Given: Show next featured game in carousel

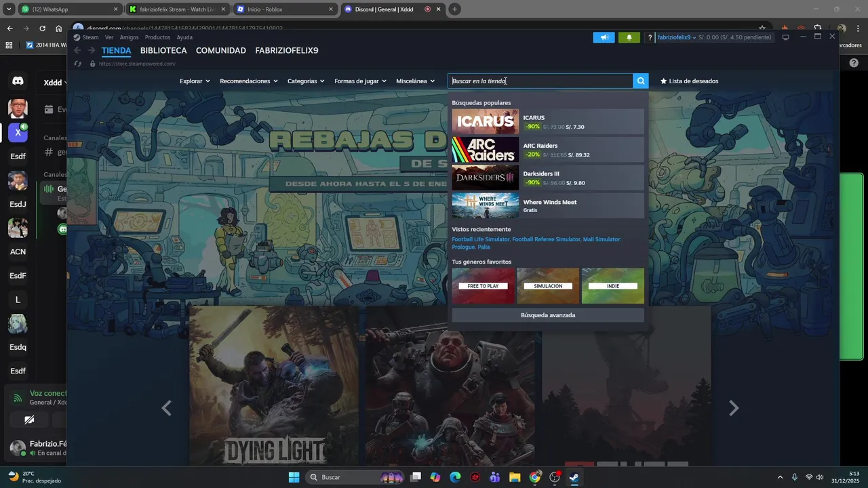Looking at the screenshot, I should click(733, 408).
